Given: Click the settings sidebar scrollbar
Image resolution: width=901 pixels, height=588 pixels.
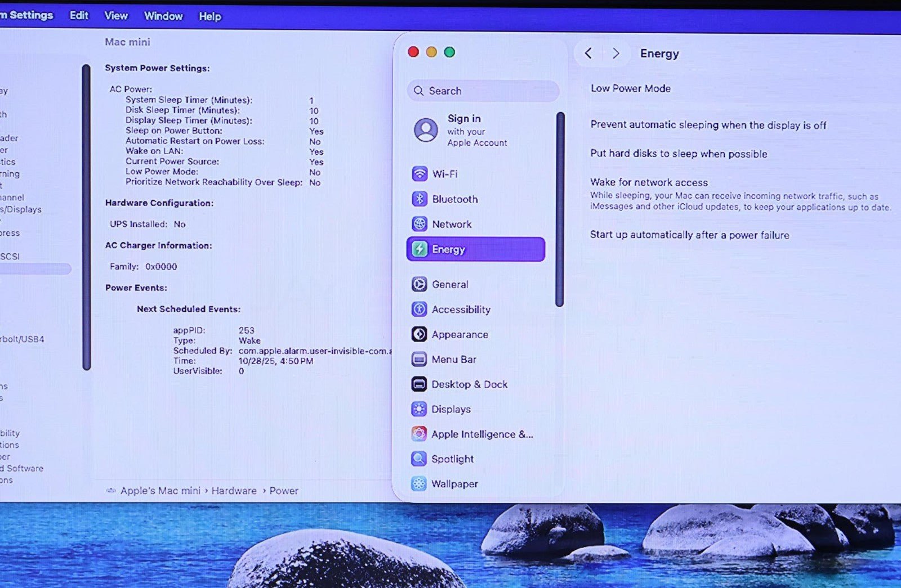Looking at the screenshot, I should (x=560, y=209).
